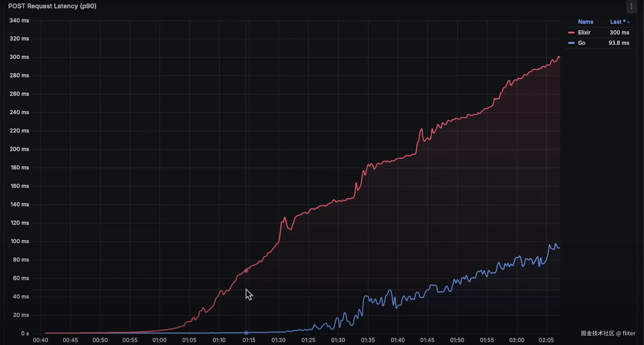Click the POST Request Latency (p90) title
644x345 pixels.
pos(52,6)
